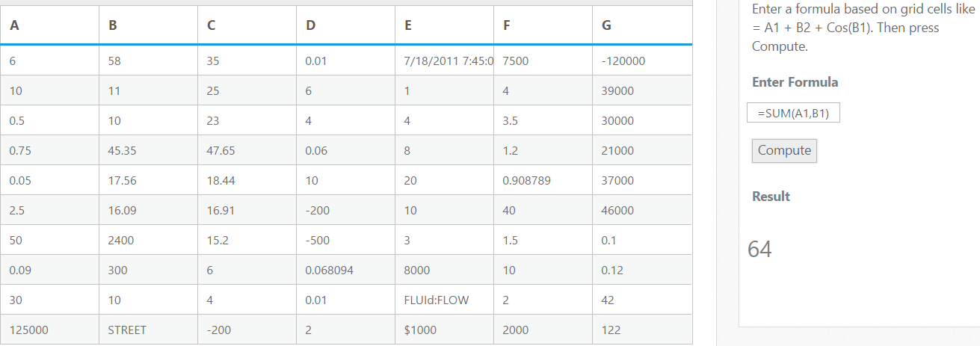
Task: Select the cell containing 0.908789
Action: coord(543,180)
